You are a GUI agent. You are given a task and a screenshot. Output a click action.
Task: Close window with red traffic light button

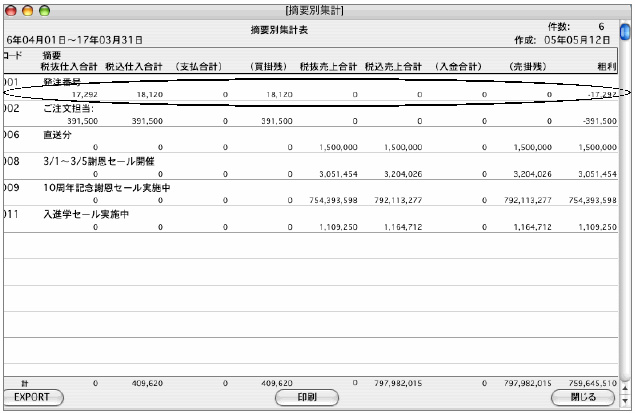[x=11, y=8]
